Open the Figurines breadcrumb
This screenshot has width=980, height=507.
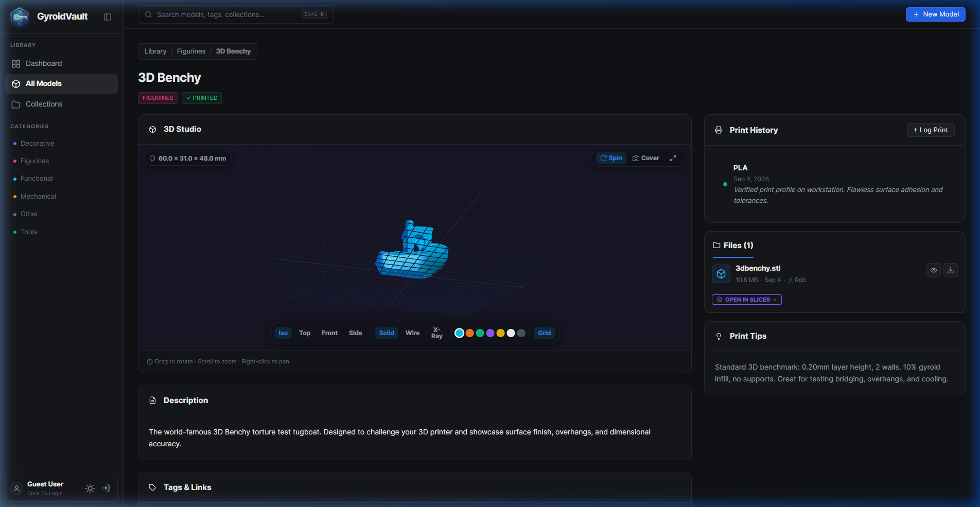(x=191, y=51)
